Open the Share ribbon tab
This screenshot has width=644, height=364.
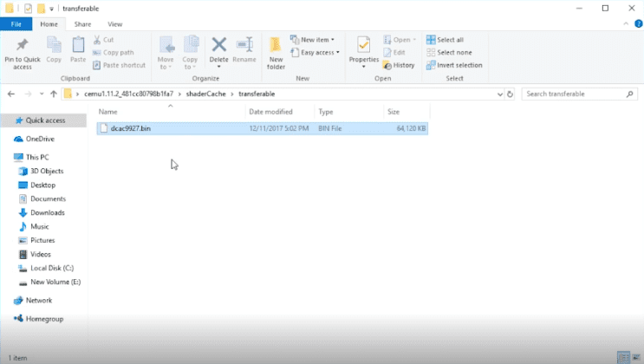pos(82,24)
